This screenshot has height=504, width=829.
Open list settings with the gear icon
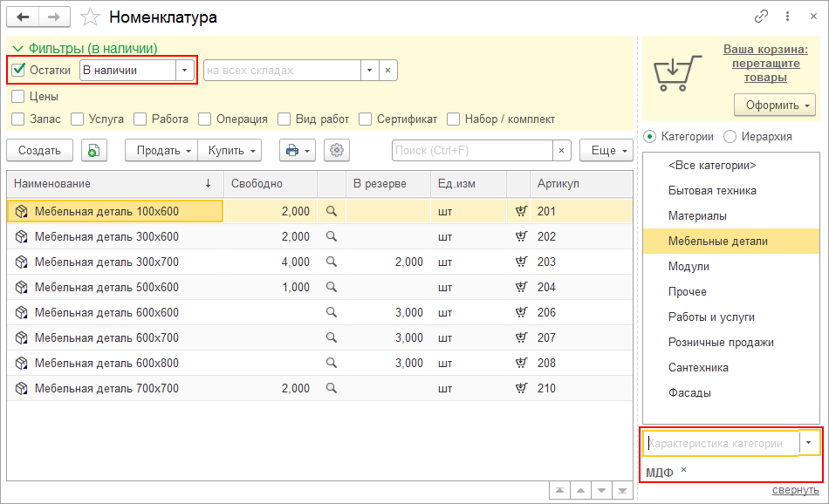tap(337, 151)
